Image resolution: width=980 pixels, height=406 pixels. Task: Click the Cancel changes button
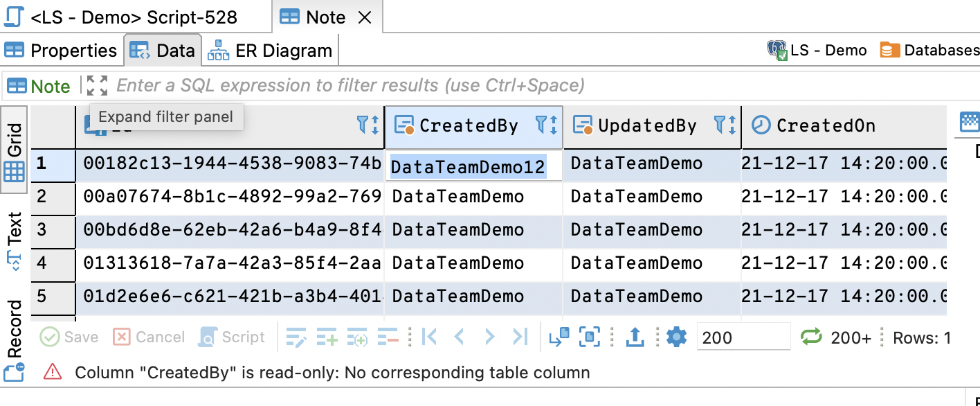click(149, 337)
